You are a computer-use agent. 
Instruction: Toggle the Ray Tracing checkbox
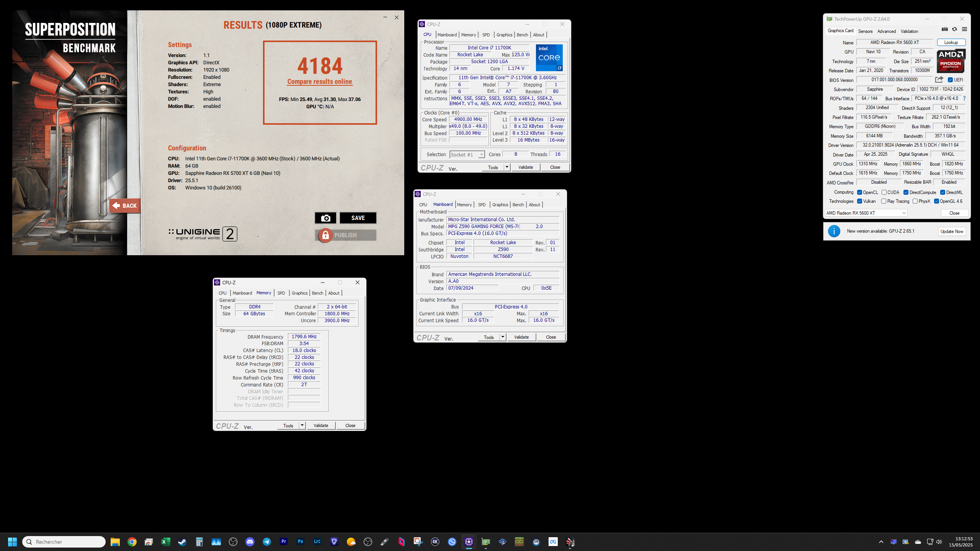(884, 201)
